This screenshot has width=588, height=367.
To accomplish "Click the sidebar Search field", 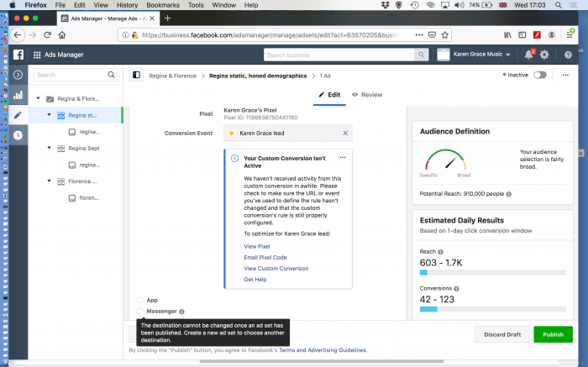I will coord(76,75).
